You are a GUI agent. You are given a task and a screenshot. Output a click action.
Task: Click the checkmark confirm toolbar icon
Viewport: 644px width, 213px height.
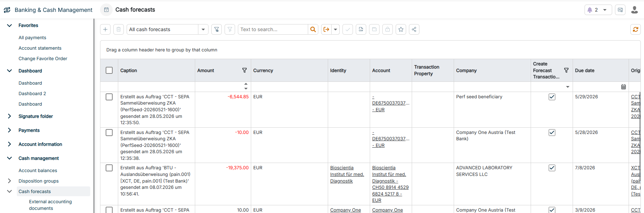[348, 29]
